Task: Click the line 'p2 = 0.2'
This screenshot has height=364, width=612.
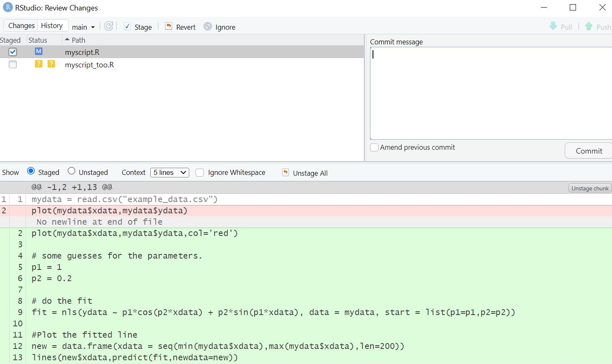Action: [x=51, y=278]
